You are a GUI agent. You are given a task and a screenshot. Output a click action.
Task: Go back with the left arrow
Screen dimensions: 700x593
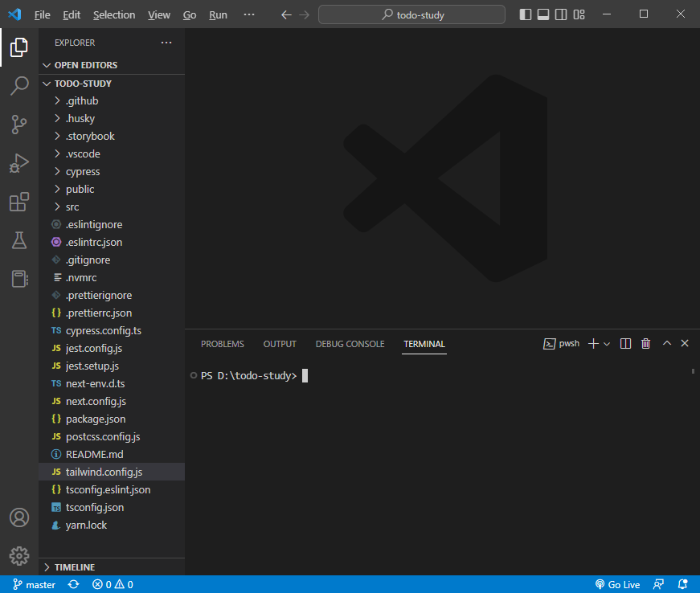286,14
